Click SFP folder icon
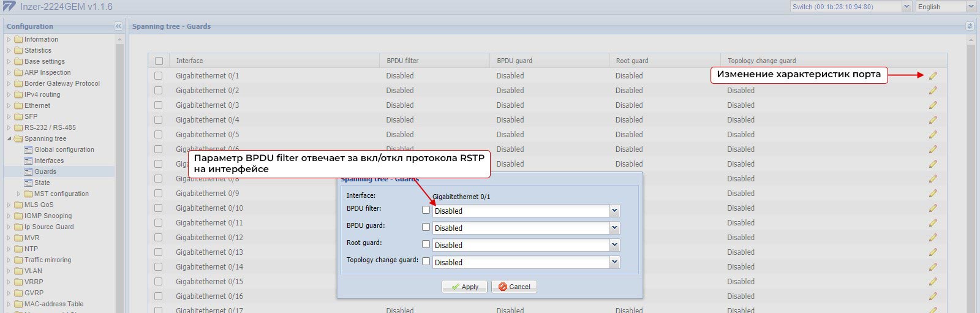Viewport: 980px width, 313px height. point(18,117)
